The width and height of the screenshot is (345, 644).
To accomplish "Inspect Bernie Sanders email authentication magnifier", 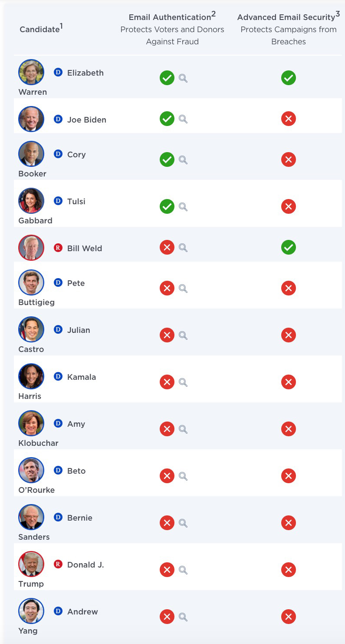I will (x=183, y=523).
